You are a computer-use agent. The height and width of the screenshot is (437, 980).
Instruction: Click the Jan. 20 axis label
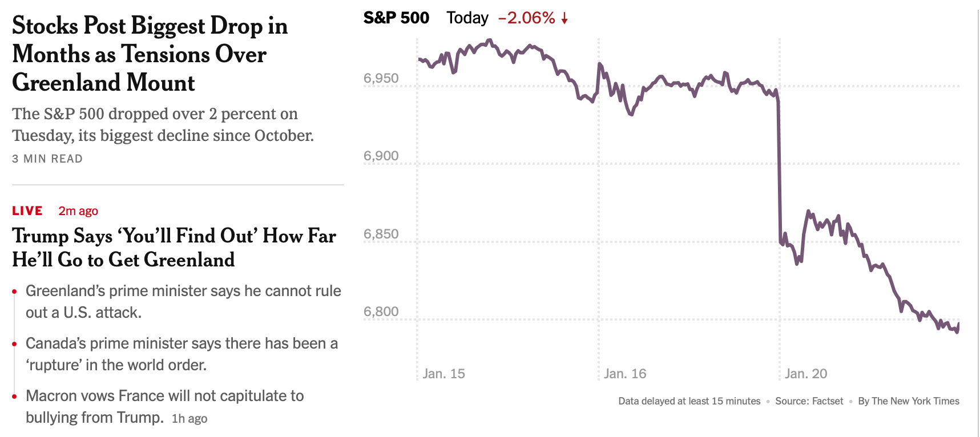(x=806, y=374)
